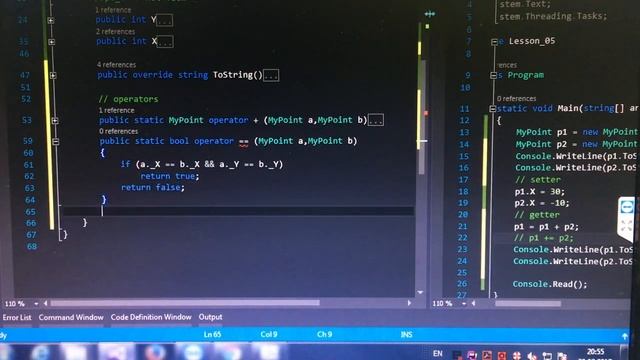Screen dimensions: 640x360
Task: Click the left editor's horizontal scrollbar left arrow
Action: 45,303
